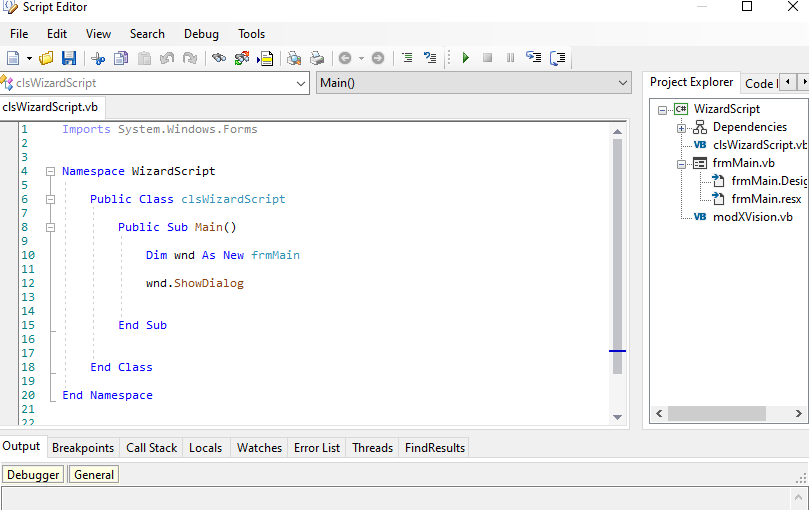Expand the Dependencies tree node
809x510 pixels.
click(x=681, y=127)
